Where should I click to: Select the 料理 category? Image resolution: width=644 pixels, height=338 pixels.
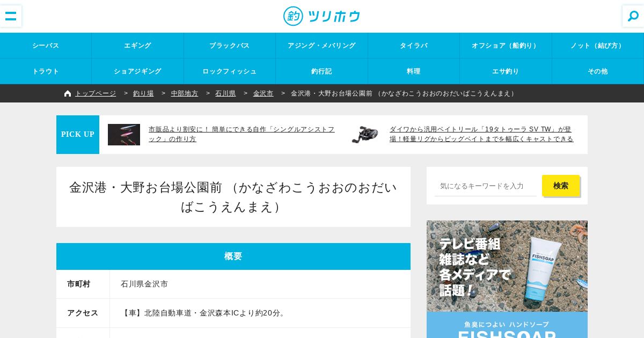click(x=414, y=71)
